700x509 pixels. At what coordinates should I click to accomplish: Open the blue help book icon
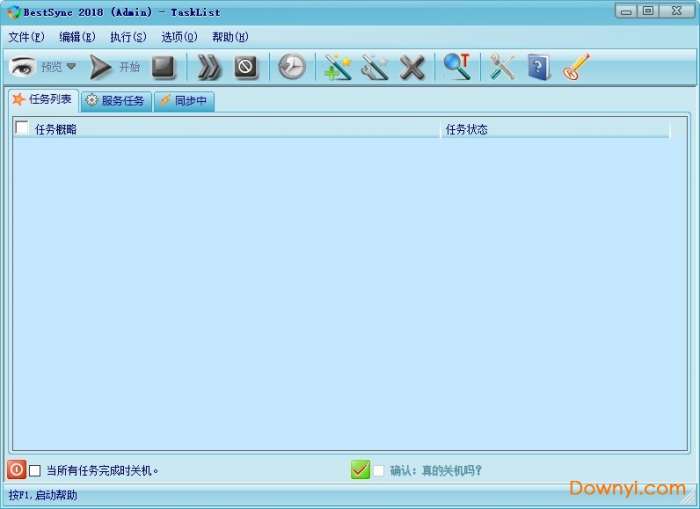point(539,67)
